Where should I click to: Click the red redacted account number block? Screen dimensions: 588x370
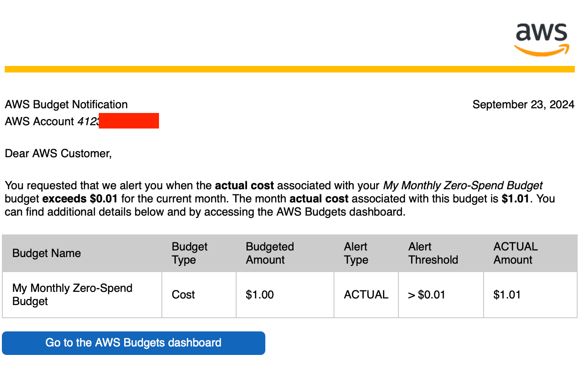tap(129, 121)
